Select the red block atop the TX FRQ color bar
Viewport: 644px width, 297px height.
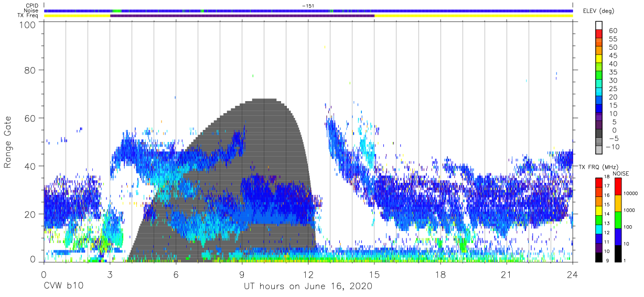pos(599,182)
